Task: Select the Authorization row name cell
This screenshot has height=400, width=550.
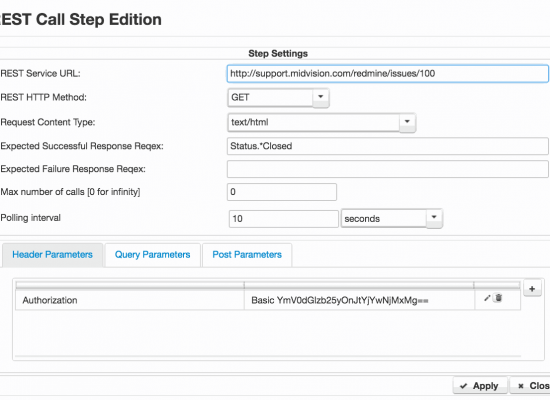Action: coord(130,300)
